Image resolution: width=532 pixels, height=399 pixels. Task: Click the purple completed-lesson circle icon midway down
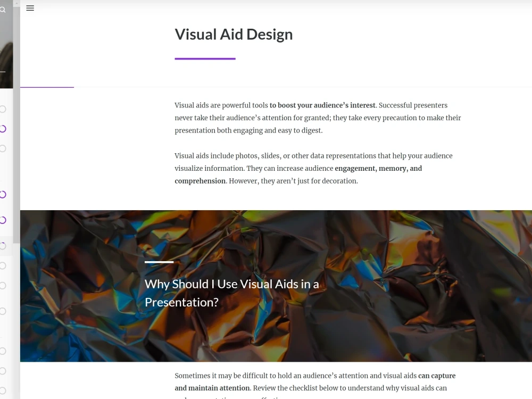tap(2, 195)
